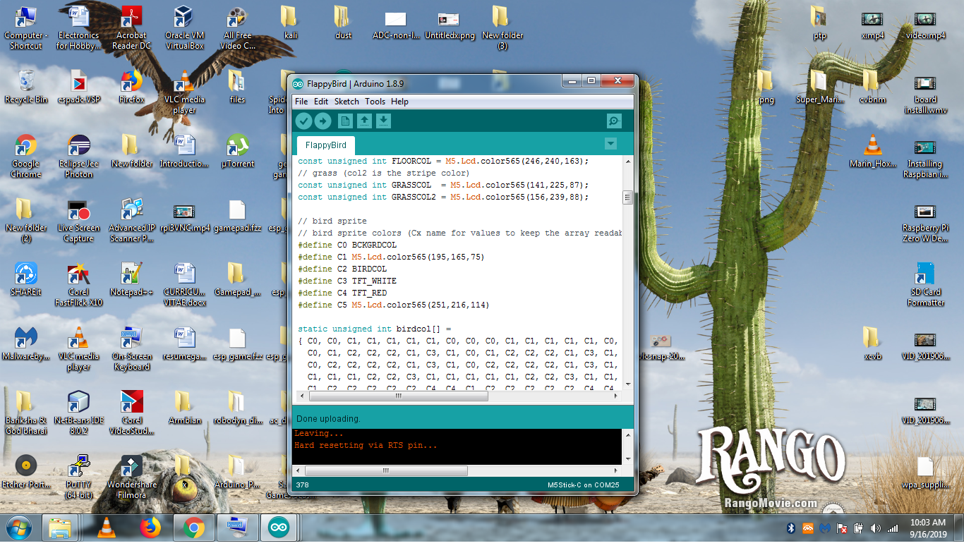Open Chrome from the taskbar

point(194,528)
